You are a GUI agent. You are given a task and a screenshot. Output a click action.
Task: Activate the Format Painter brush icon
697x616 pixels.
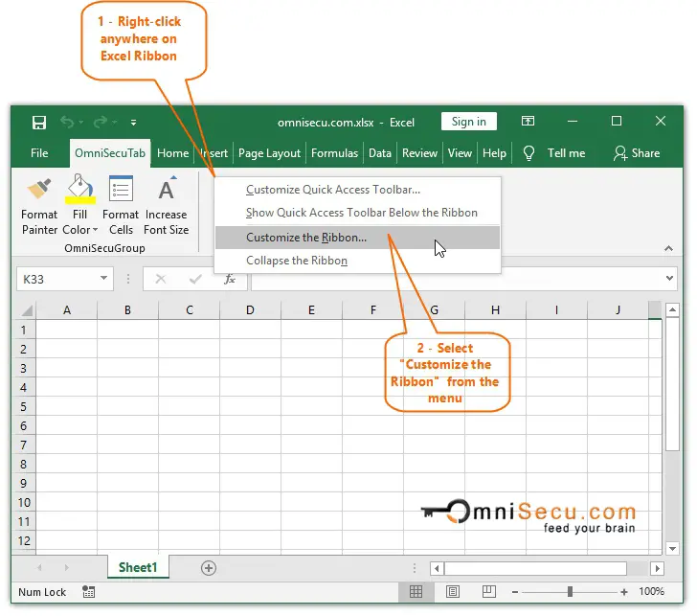pos(39,189)
